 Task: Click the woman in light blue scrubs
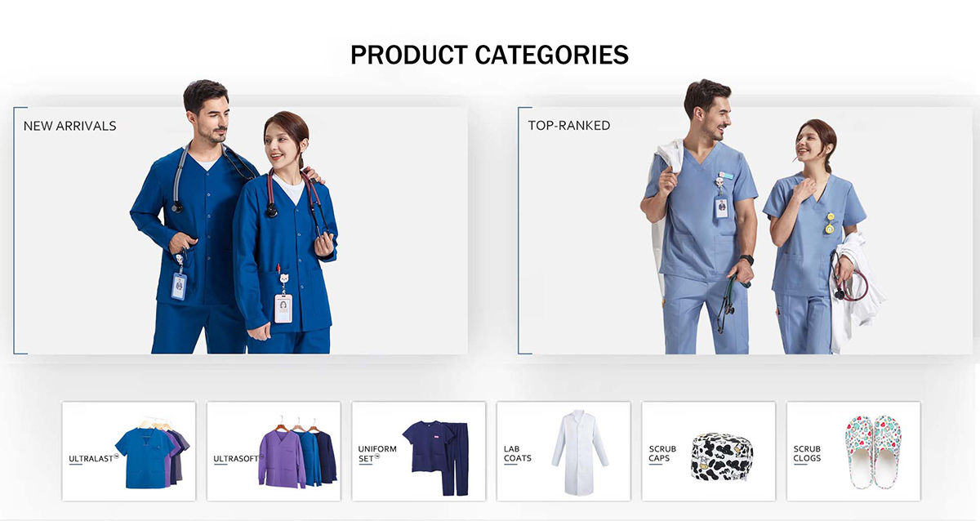(x=813, y=237)
